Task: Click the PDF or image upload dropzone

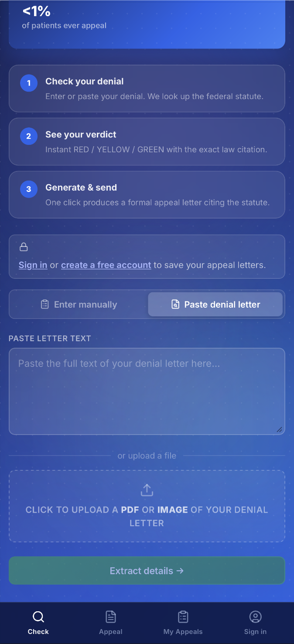Action: coord(147,506)
